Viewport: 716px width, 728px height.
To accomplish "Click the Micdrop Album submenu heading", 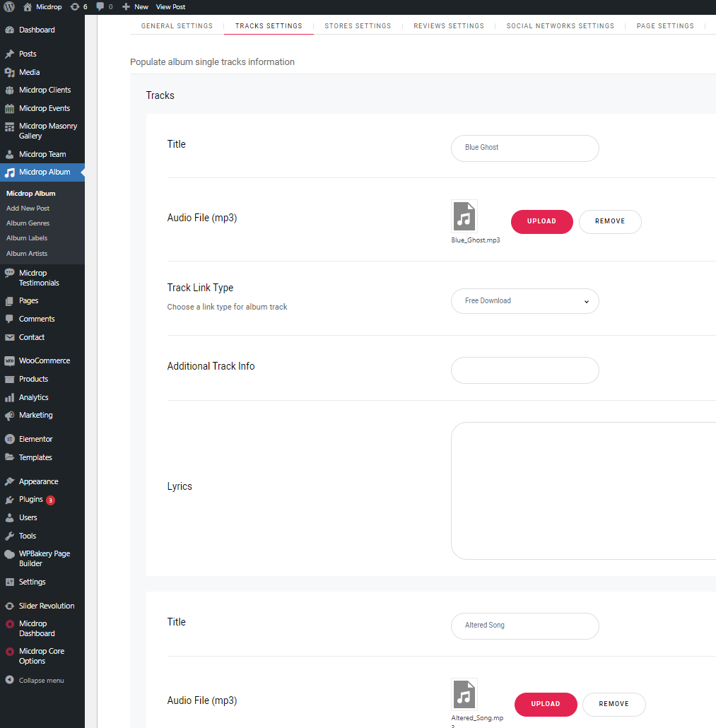I will pyautogui.click(x=30, y=194).
